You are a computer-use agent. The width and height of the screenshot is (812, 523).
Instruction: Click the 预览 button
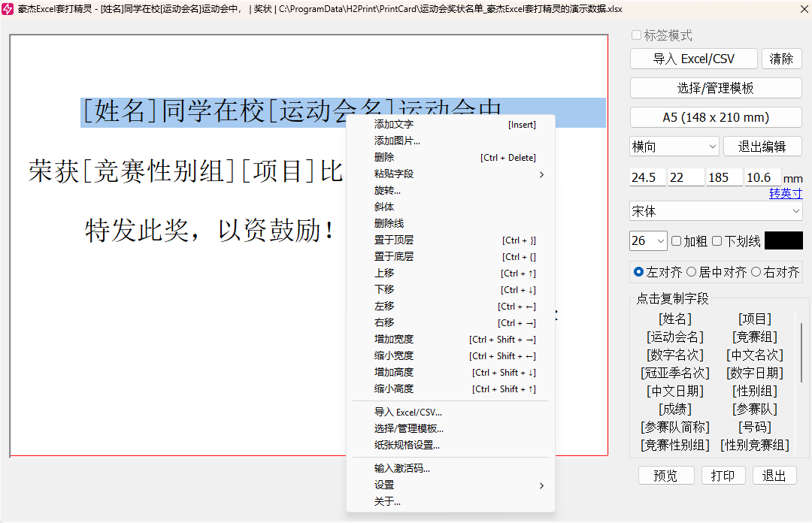pos(666,476)
